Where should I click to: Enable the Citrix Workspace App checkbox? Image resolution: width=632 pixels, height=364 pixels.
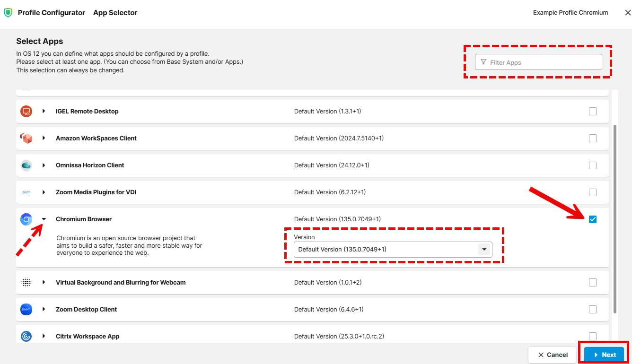coord(593,336)
